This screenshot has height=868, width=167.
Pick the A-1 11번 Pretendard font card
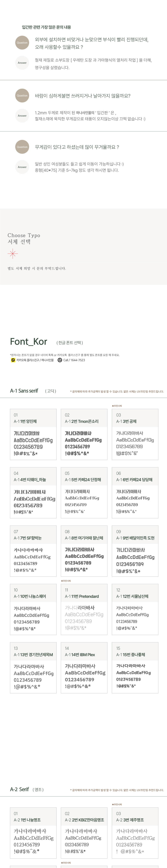tap(84, 609)
